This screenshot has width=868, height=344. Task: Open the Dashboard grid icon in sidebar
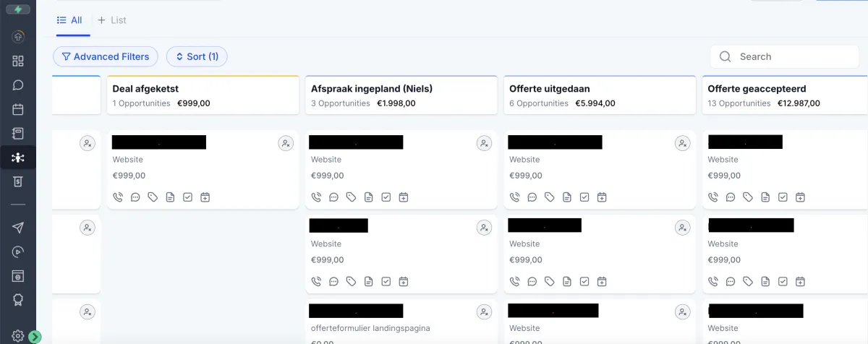coord(18,61)
